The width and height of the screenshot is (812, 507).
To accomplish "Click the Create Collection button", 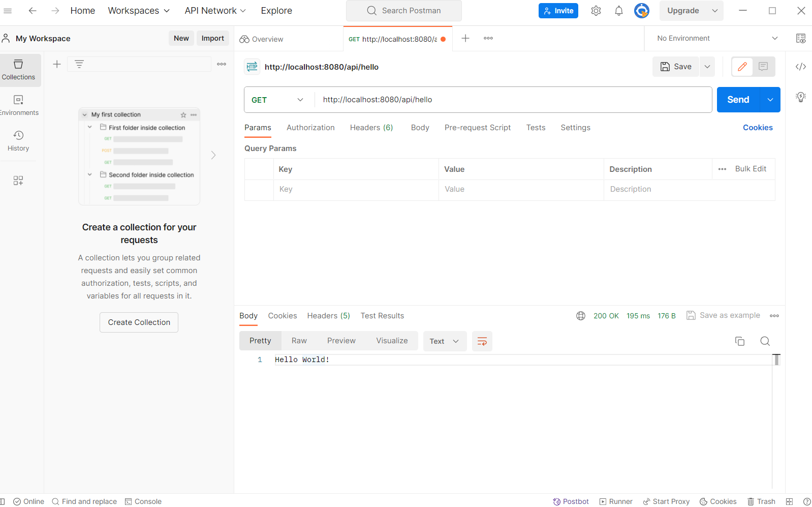I will (x=139, y=322).
